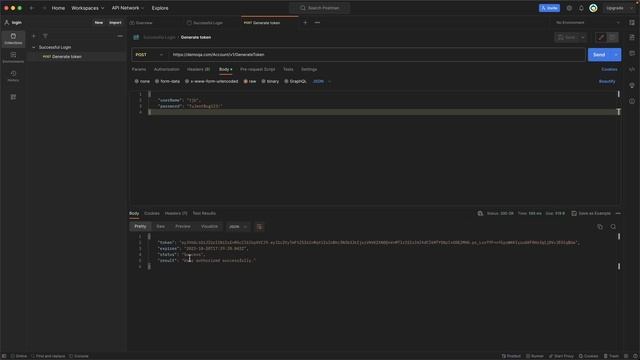The width and height of the screenshot is (640, 360).
Task: Add a new request tab
Action: 305,22
